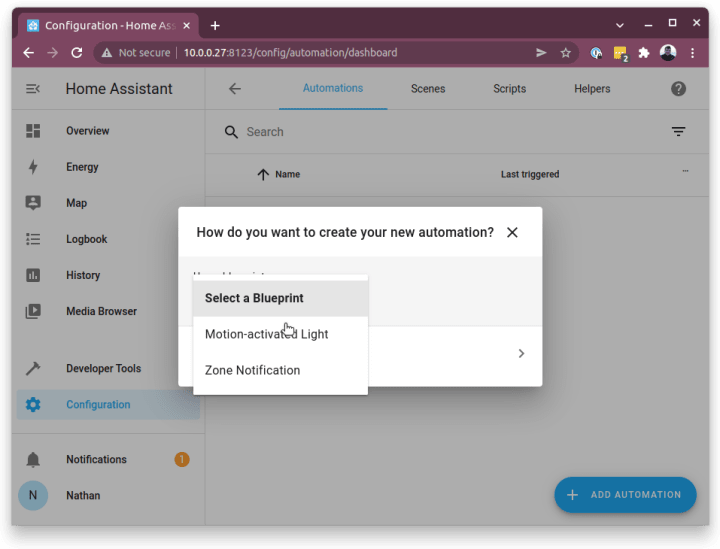Image resolution: width=720 pixels, height=549 pixels.
Task: Go back using the panel arrow
Action: pos(235,89)
